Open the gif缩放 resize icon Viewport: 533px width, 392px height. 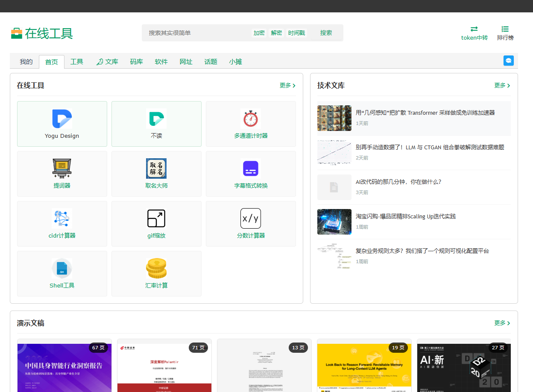[x=156, y=218]
